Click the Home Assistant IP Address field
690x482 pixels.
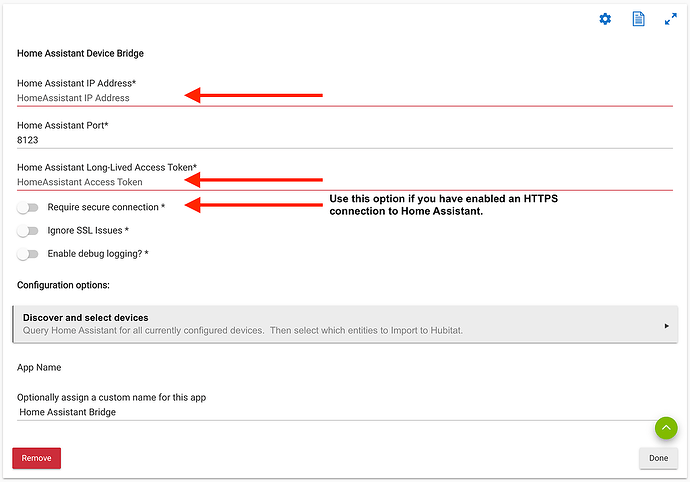pos(345,98)
